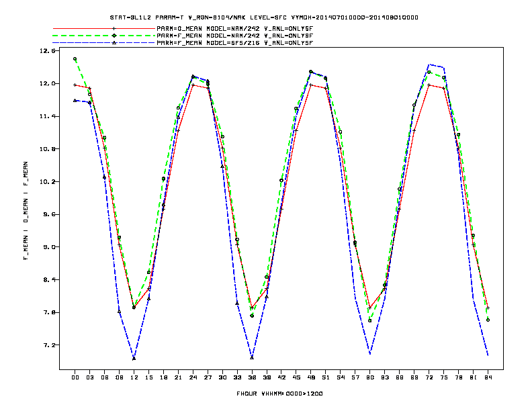Click the blue triangle data point at hour 12
The image size is (532, 411).
pyautogui.click(x=134, y=359)
